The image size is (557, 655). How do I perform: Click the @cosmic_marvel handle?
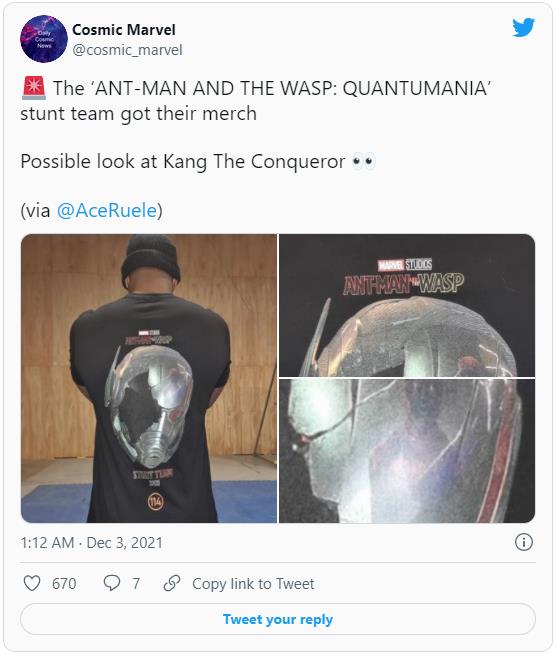pyautogui.click(x=127, y=50)
